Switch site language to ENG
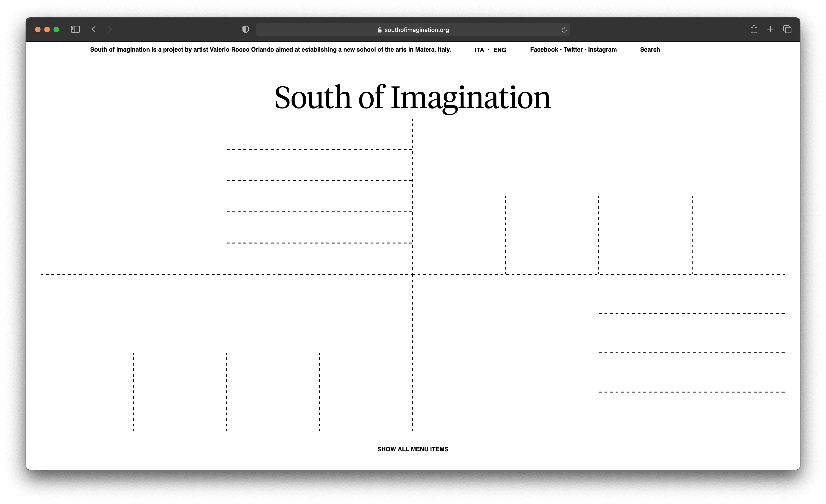 [x=499, y=50]
